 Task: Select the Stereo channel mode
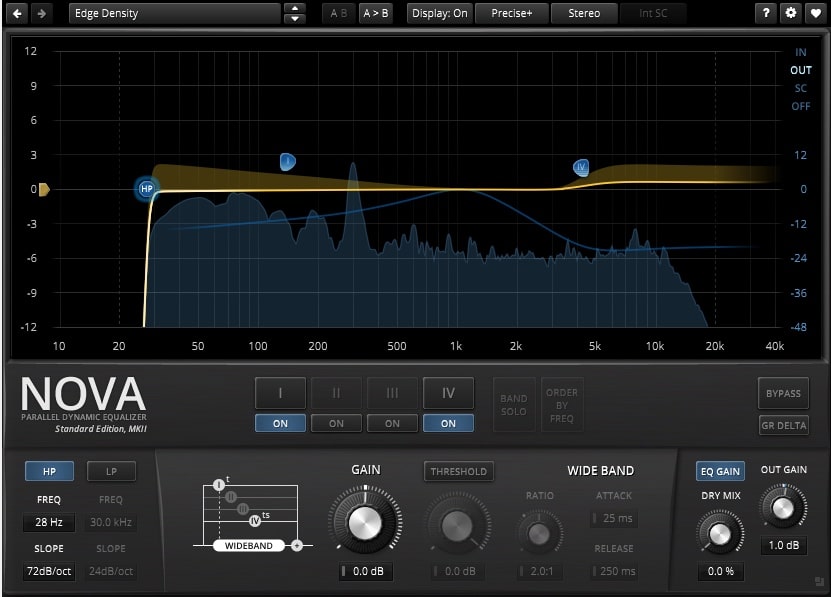(584, 13)
